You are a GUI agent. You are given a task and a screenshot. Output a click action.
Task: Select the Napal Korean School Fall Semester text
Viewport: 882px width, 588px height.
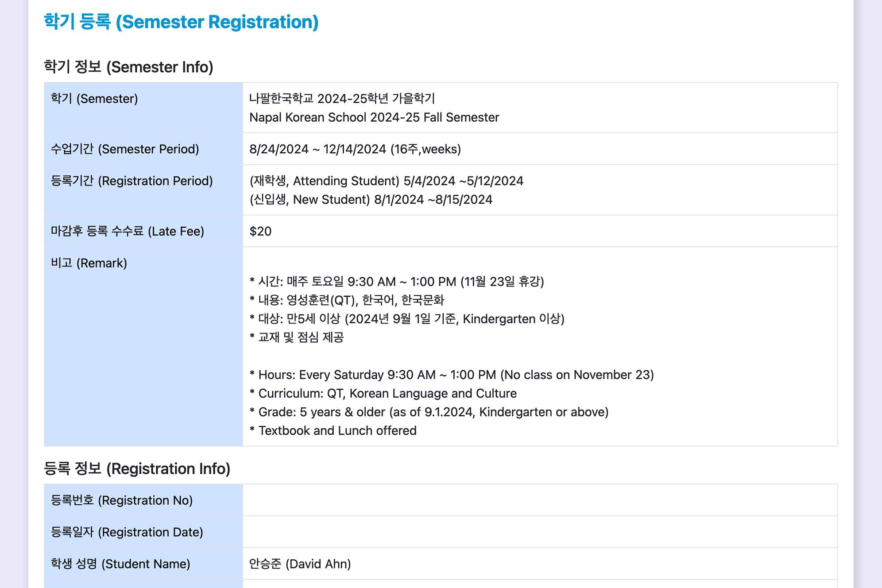point(374,117)
